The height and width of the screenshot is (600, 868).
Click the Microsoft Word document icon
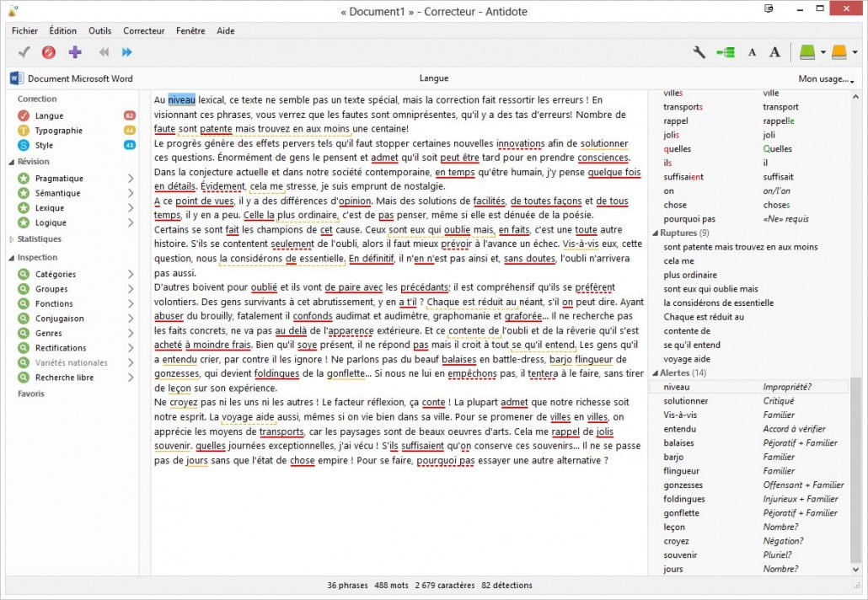tap(17, 78)
